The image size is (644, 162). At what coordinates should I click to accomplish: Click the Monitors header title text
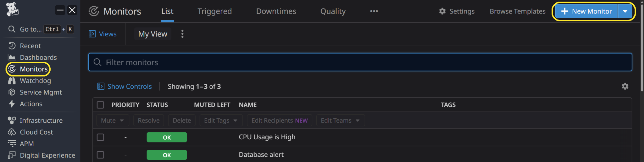122,12
